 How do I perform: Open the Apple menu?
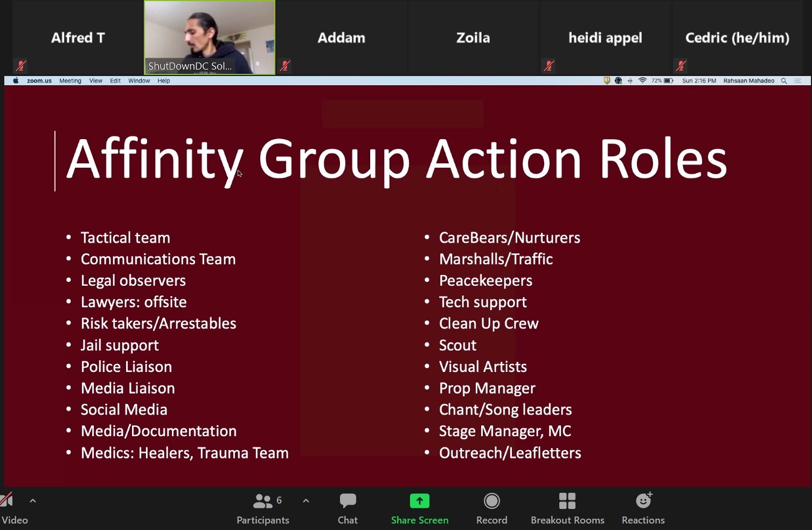pos(16,81)
